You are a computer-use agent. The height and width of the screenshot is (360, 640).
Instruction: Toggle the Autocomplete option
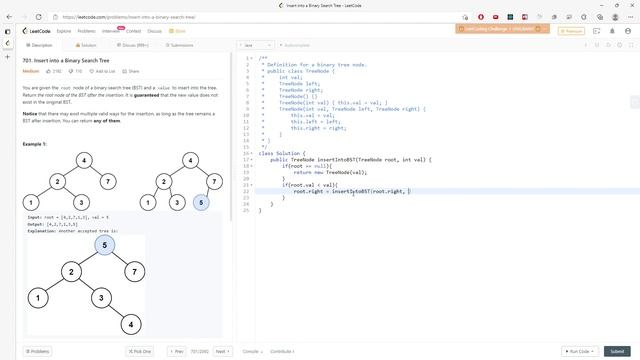pyautogui.click(x=295, y=45)
